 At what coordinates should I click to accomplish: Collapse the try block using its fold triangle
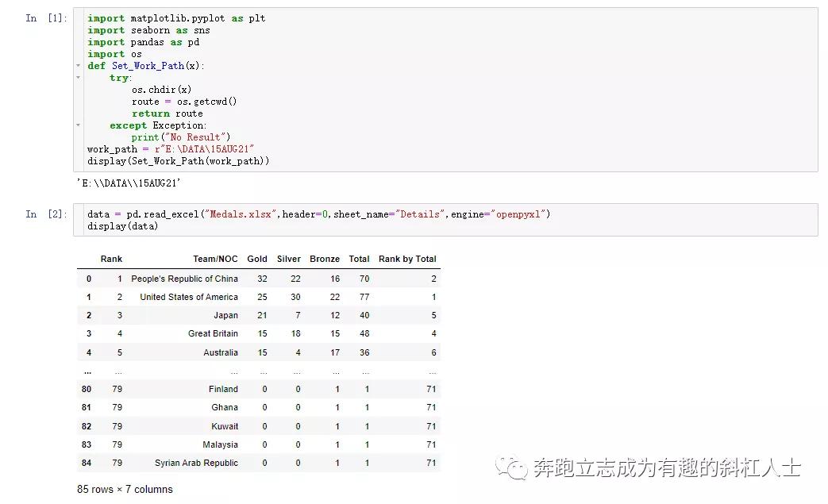pos(77,78)
